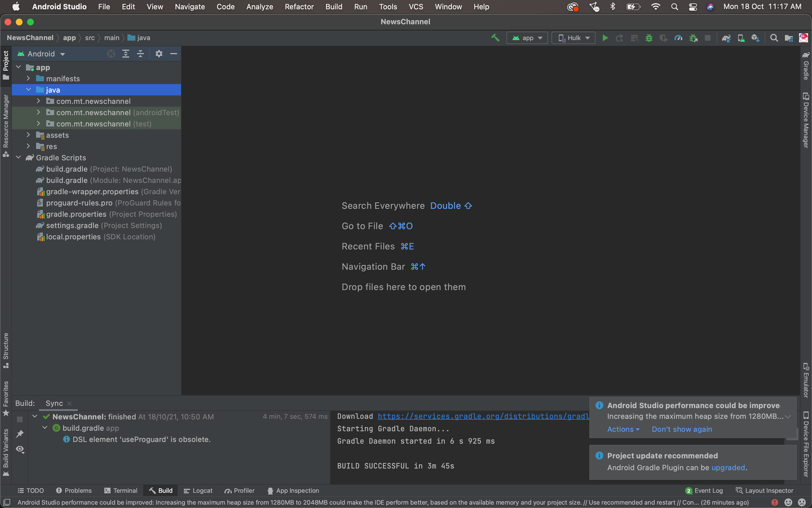This screenshot has width=812, height=508.
Task: Open the VCS menu
Action: [x=416, y=7]
